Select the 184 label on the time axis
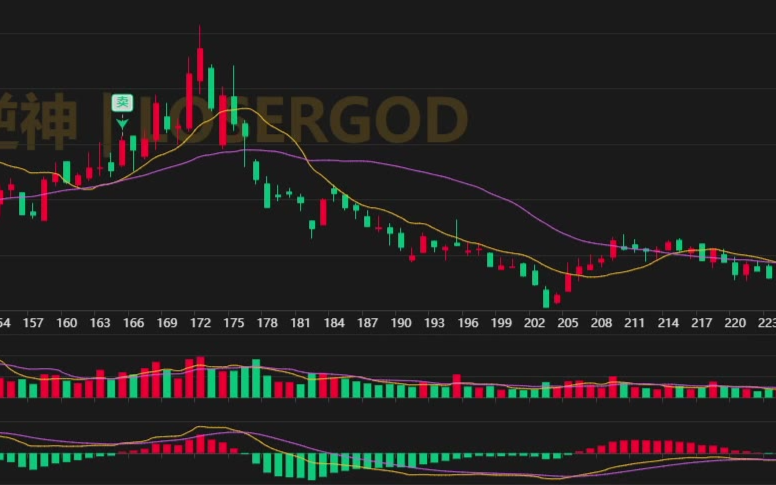Image resolution: width=776 pixels, height=485 pixels. [334, 323]
